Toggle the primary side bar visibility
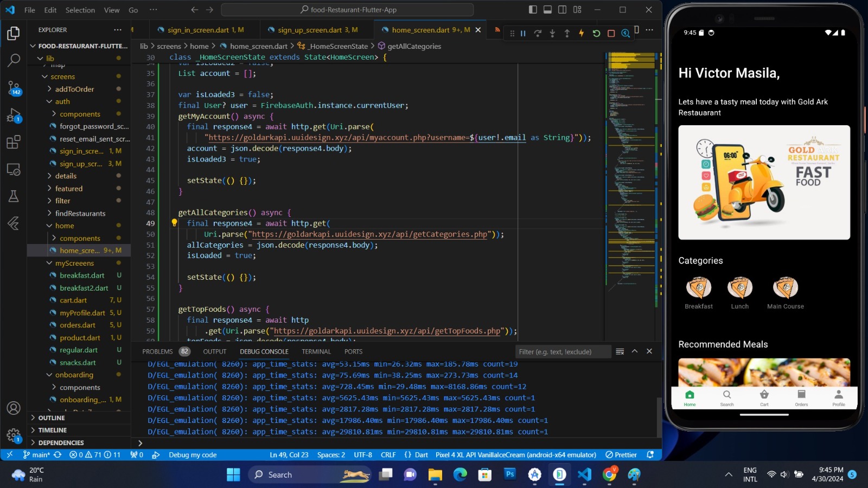868x488 pixels. tap(533, 10)
